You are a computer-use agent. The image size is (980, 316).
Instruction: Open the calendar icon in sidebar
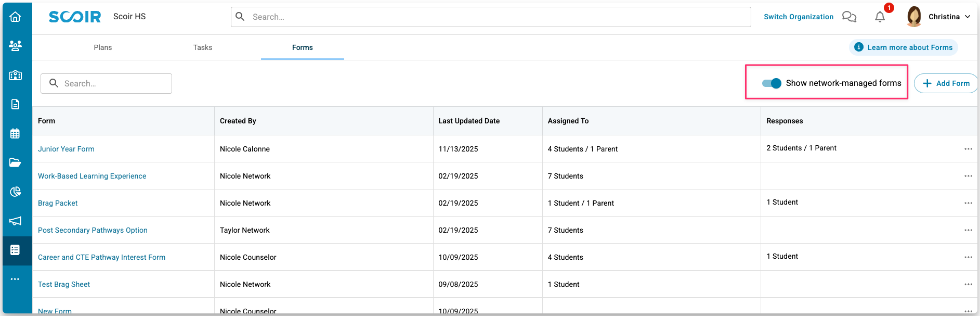pos(16,133)
